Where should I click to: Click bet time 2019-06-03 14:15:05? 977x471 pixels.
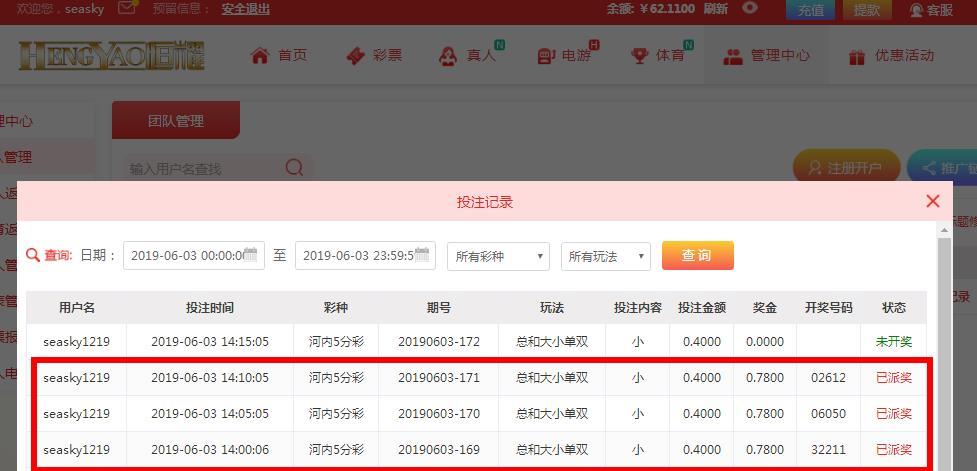pyautogui.click(x=210, y=341)
